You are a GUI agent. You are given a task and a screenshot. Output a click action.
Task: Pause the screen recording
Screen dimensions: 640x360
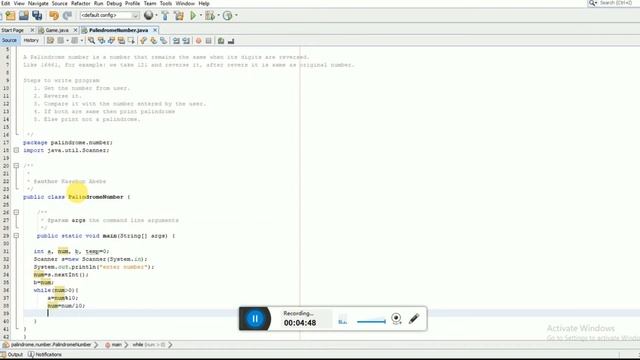pos(255,319)
